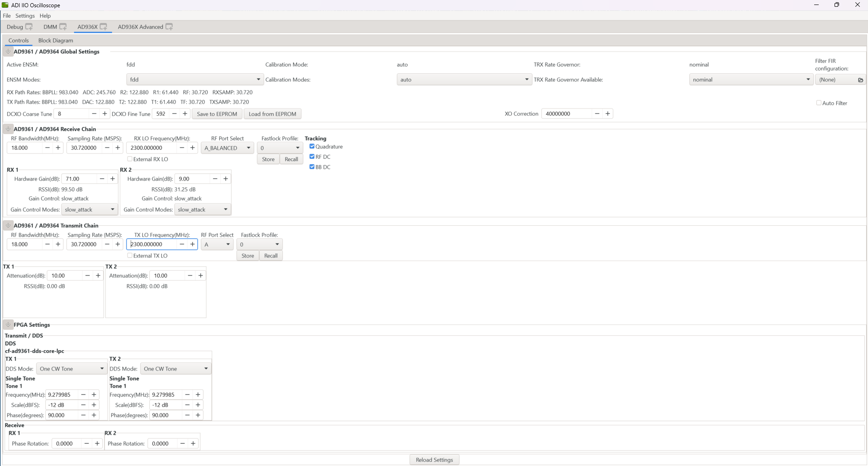Viewport: 868px width, 466px height.
Task: Open the ENSM Modes dropdown
Action: [x=195, y=80]
